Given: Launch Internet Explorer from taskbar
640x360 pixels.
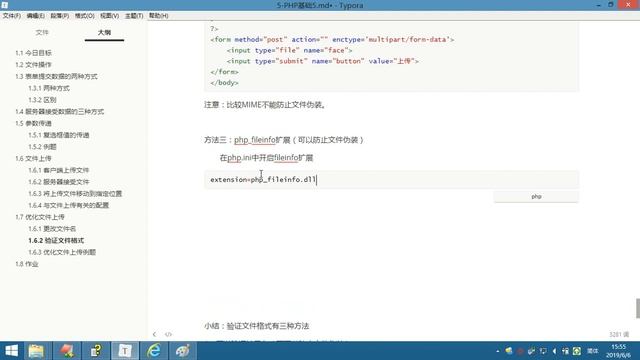Looking at the screenshot, I should click(x=154, y=351).
